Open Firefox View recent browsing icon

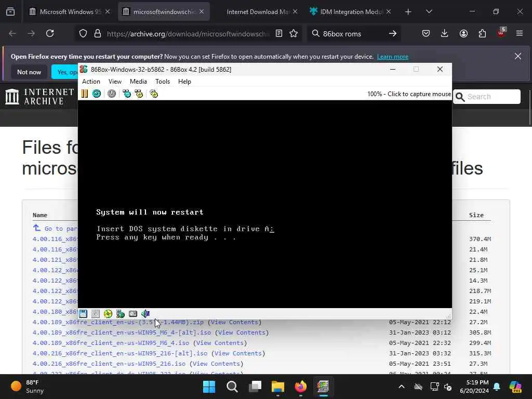click(x=10, y=12)
